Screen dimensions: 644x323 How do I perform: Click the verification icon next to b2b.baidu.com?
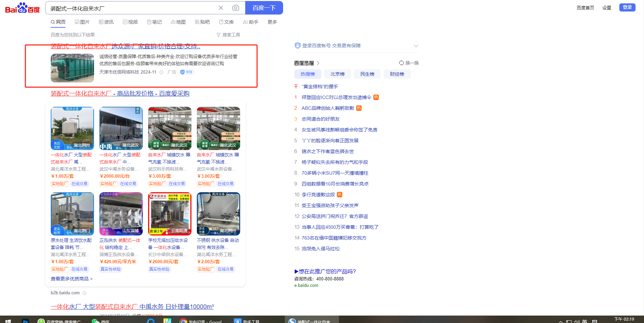click(x=85, y=293)
